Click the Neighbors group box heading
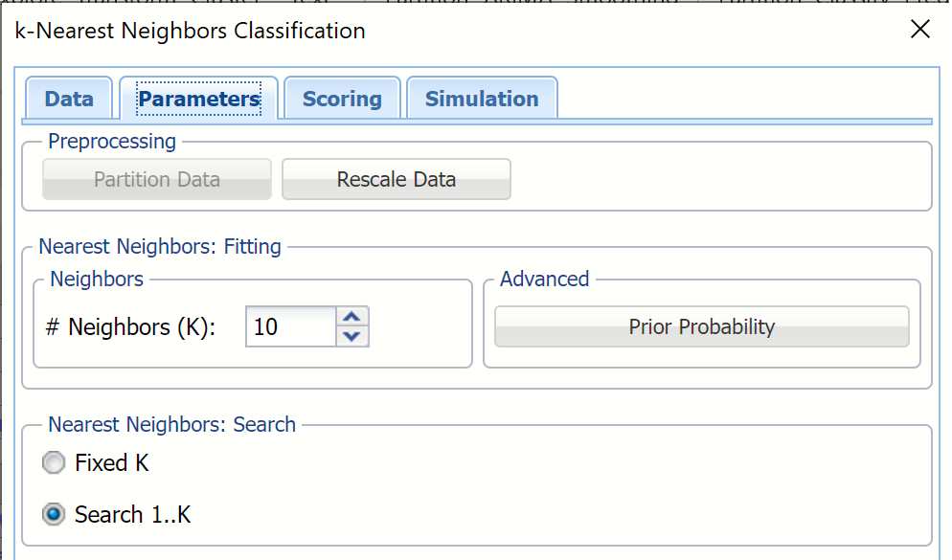The height and width of the screenshot is (560, 952). click(97, 280)
